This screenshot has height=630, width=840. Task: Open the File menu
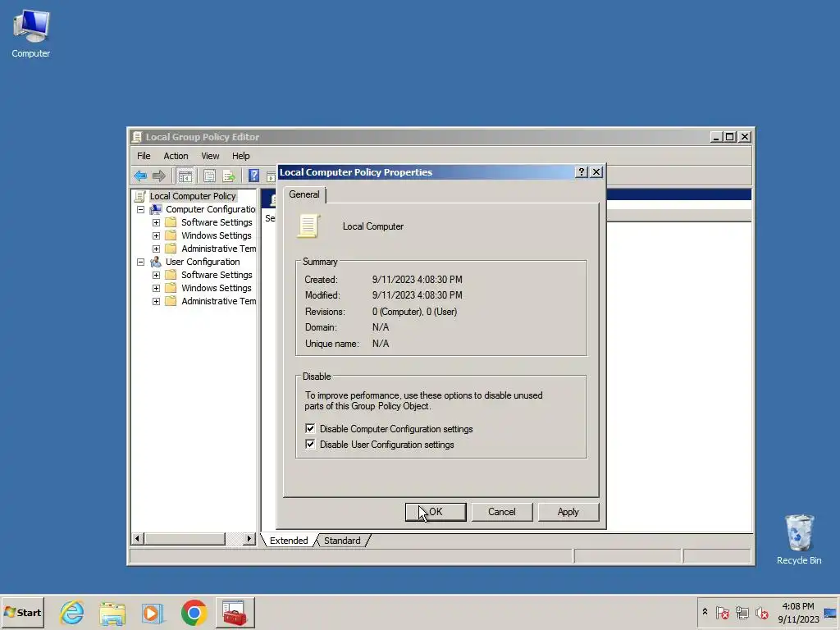(x=144, y=156)
